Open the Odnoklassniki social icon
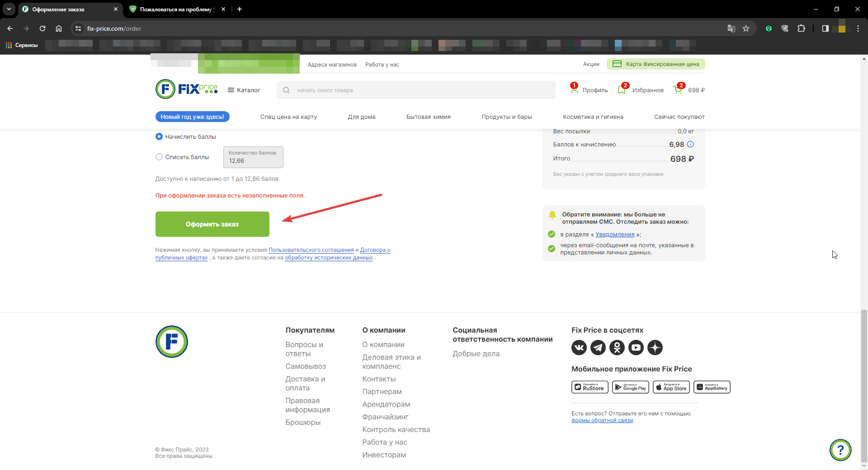This screenshot has width=868, height=470. coord(617,348)
